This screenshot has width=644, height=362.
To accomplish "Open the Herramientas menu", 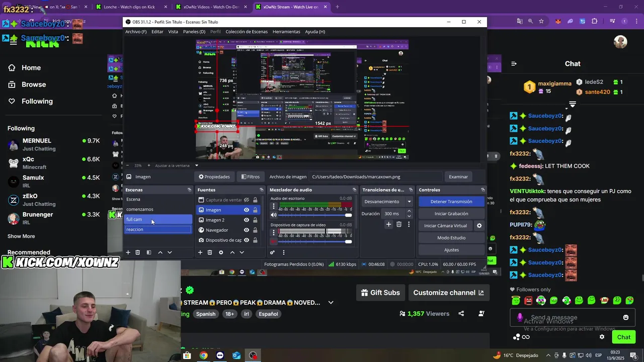I will (286, 32).
